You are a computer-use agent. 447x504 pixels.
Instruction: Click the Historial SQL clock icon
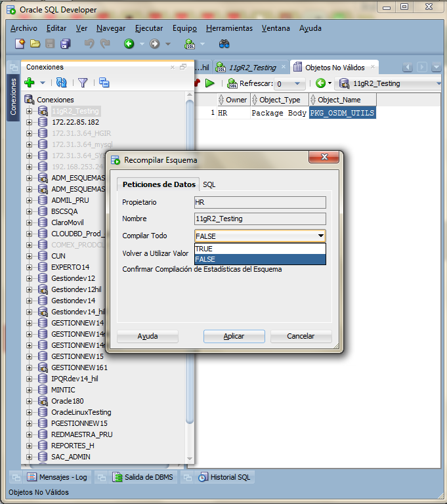[x=203, y=477]
